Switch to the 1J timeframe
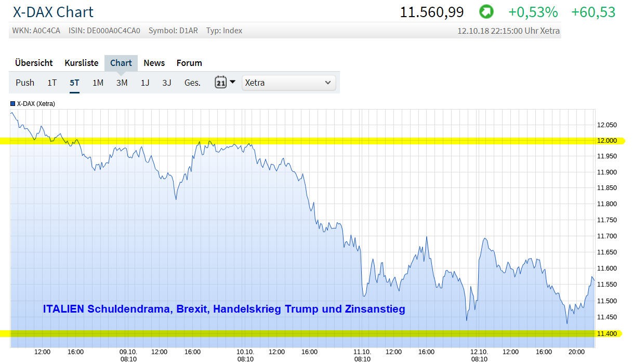Viewport: 633px width, 364px height. coord(145,82)
